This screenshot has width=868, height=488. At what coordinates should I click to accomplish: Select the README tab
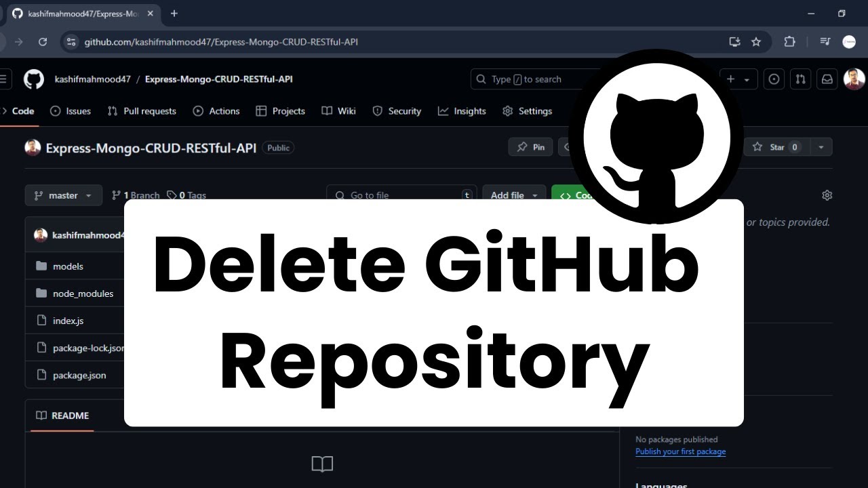click(x=62, y=415)
